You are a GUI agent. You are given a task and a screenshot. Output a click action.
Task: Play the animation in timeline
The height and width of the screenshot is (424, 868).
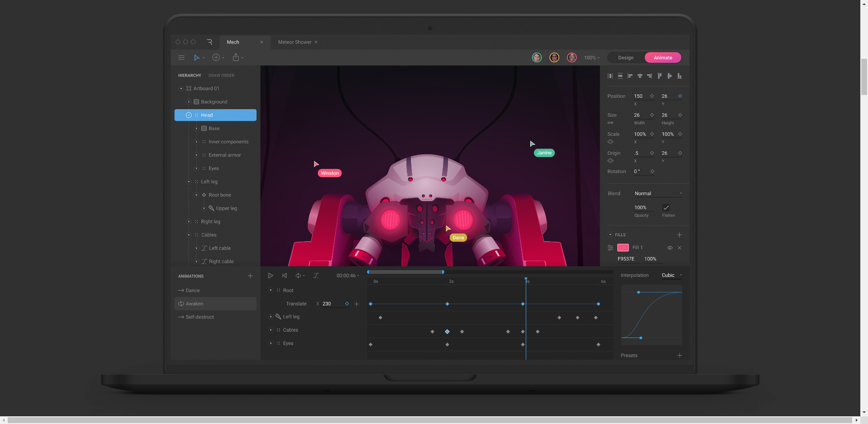click(270, 276)
